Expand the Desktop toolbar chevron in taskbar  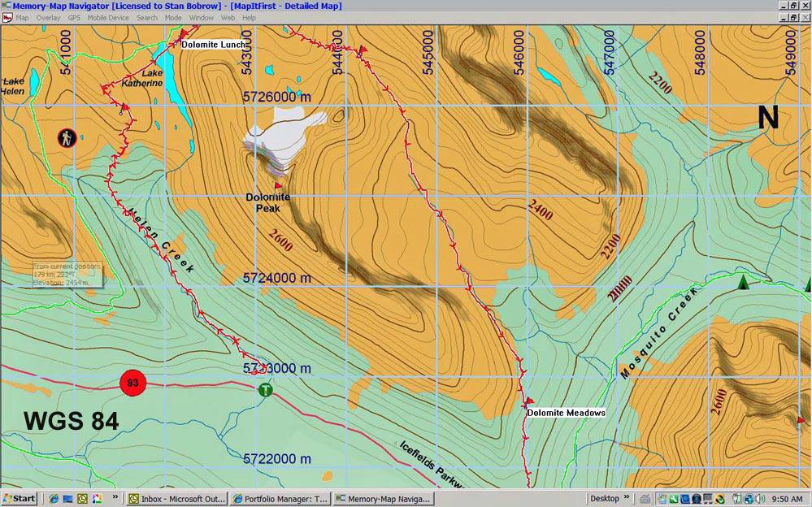coord(627,498)
